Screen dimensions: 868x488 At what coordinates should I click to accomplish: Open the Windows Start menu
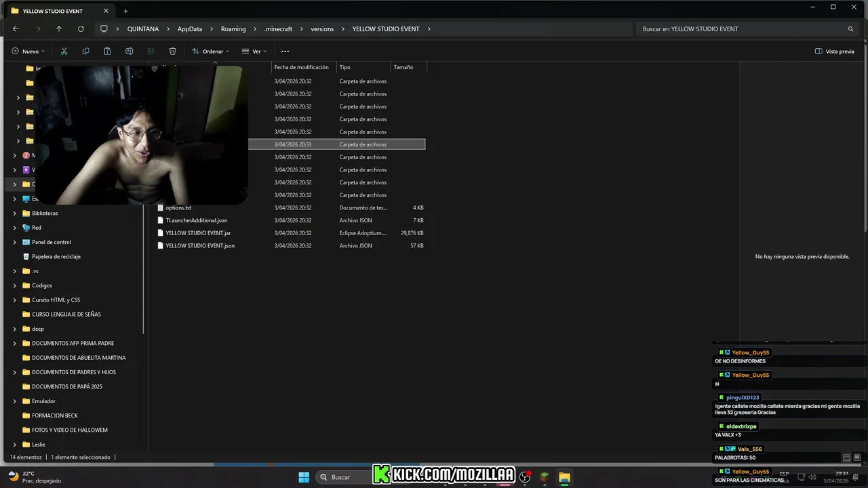point(304,477)
